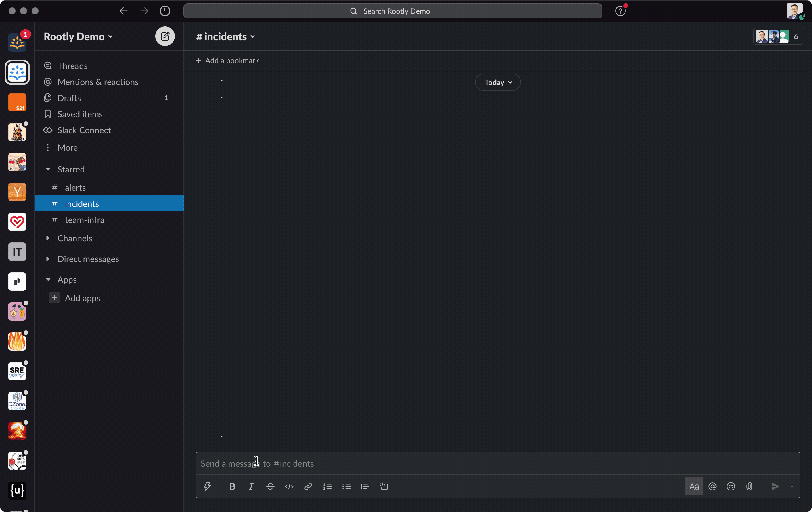Compose a new message with the pencil icon
The height and width of the screenshot is (512, 812).
165,36
